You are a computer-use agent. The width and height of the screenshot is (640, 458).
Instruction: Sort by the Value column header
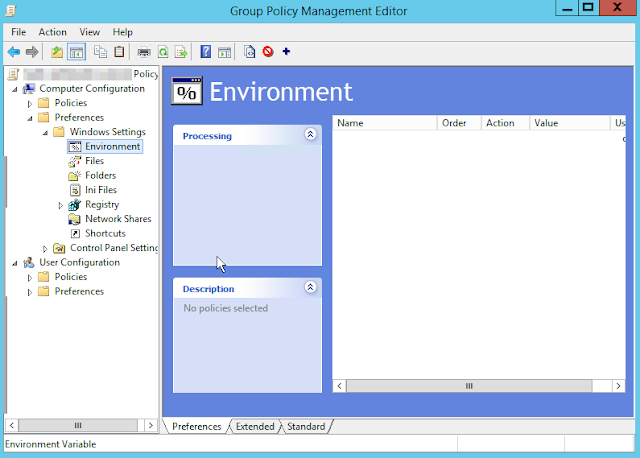pyautogui.click(x=569, y=123)
